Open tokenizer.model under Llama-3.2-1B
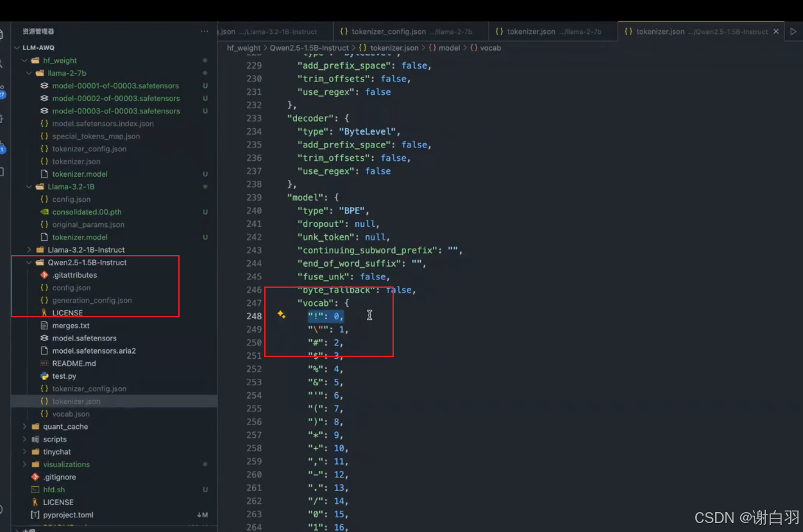 tap(80, 237)
